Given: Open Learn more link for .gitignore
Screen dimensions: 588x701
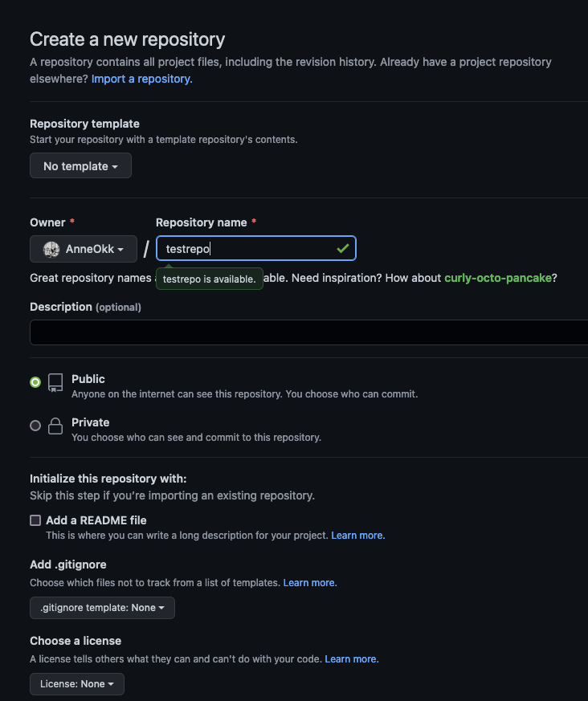Looking at the screenshot, I should tap(310, 582).
